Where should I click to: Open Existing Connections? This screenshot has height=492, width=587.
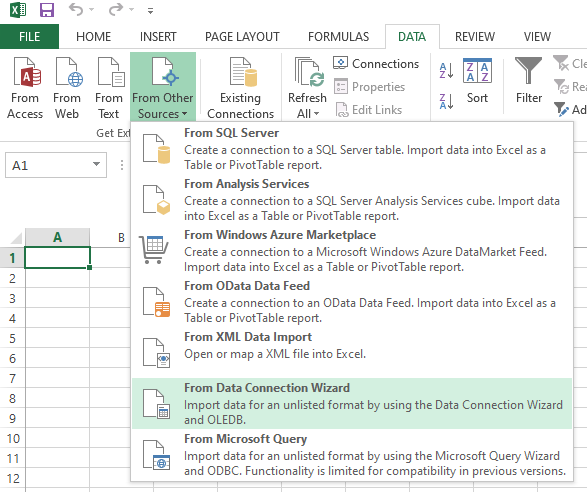[x=240, y=88]
